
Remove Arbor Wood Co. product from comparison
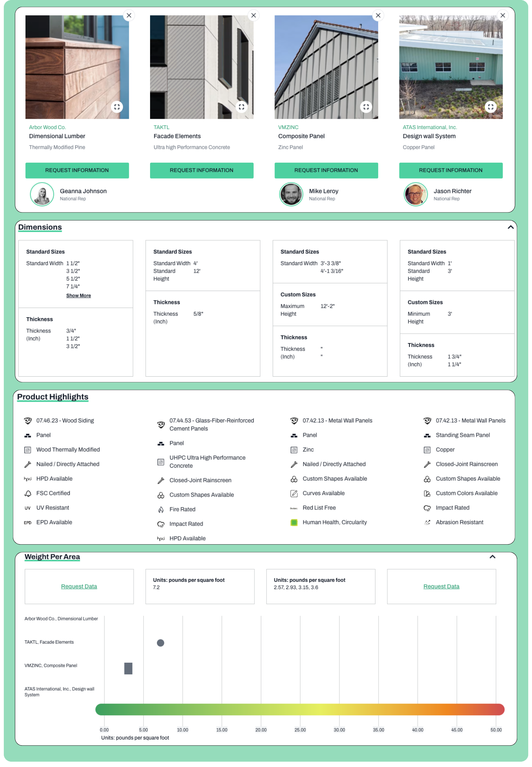click(x=129, y=16)
